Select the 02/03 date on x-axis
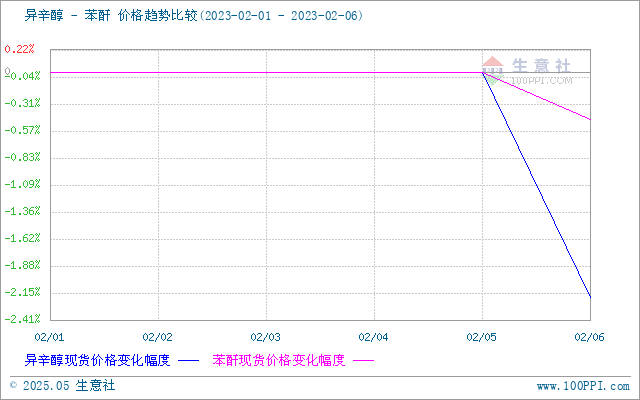 click(x=266, y=337)
